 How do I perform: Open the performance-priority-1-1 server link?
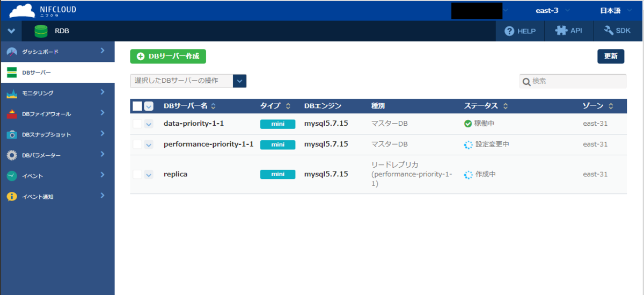coord(209,145)
